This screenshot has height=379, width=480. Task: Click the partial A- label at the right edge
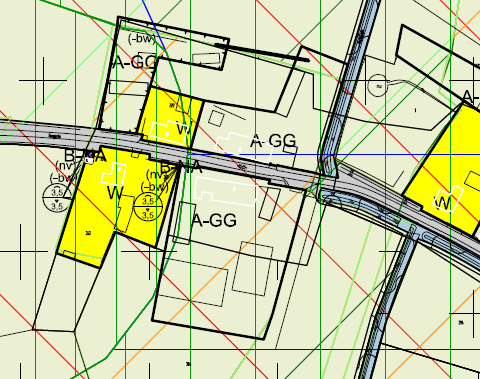471,97
